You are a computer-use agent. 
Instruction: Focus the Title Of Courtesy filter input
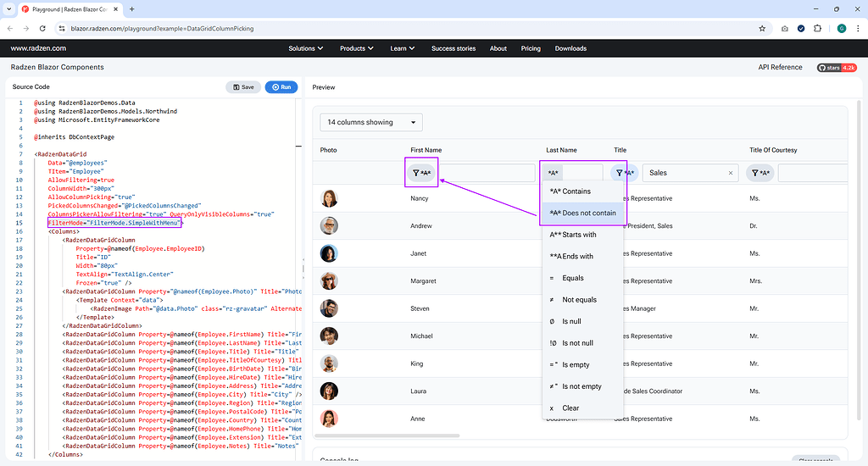point(813,173)
